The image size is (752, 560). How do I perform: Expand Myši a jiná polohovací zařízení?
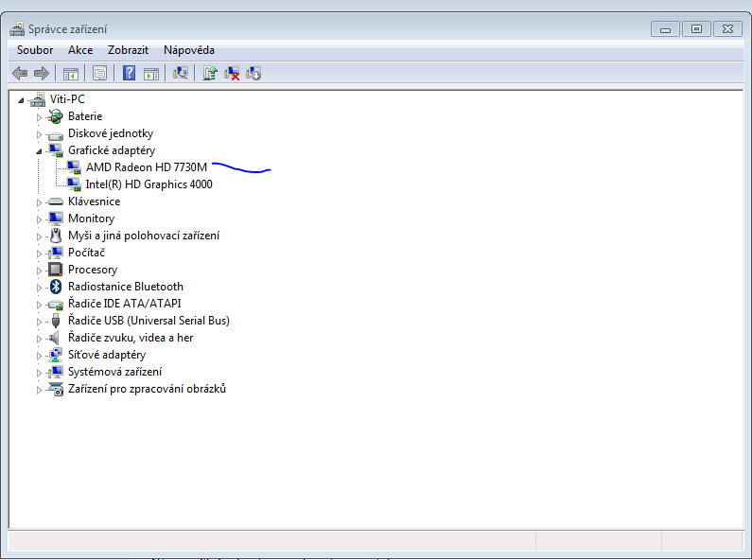[x=39, y=236]
